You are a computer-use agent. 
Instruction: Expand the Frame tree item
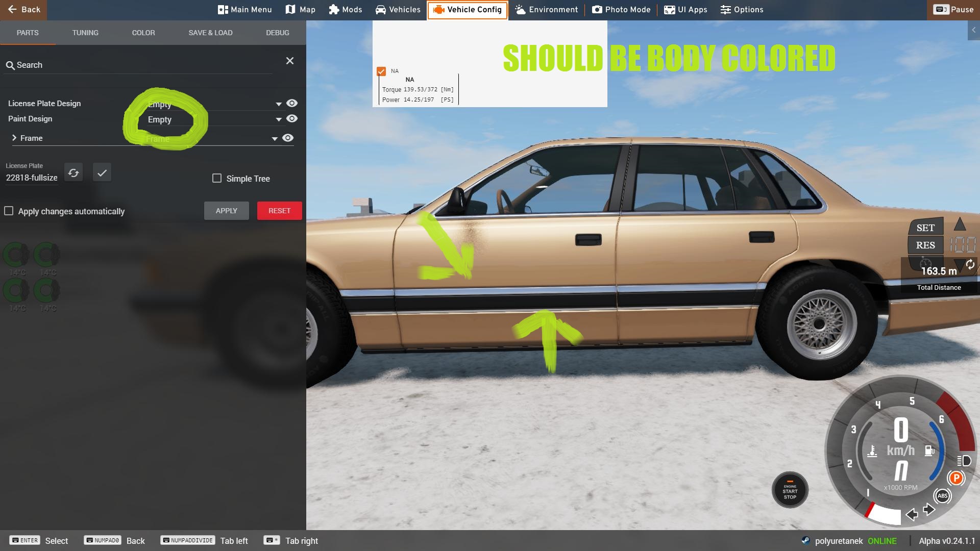14,138
